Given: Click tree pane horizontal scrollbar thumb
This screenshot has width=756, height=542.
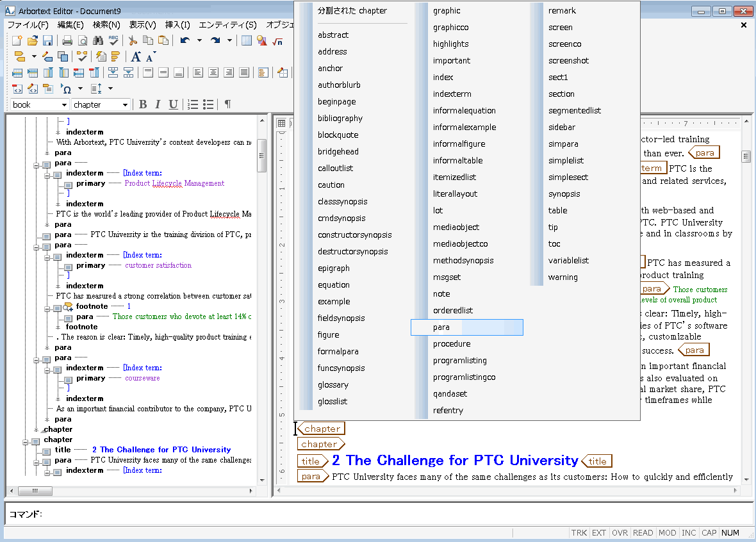Looking at the screenshot, I should coord(35,491).
